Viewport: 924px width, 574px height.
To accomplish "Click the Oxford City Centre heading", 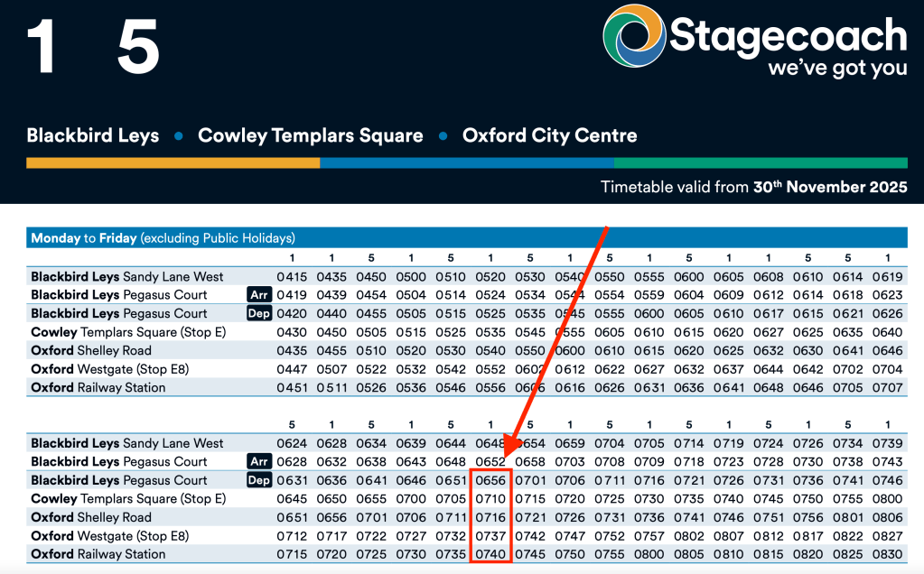I will pos(549,136).
